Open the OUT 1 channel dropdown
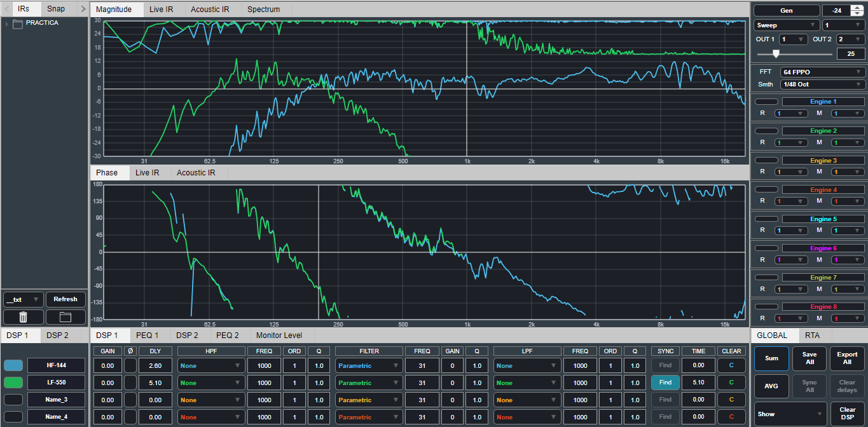868x427 pixels. coord(793,39)
